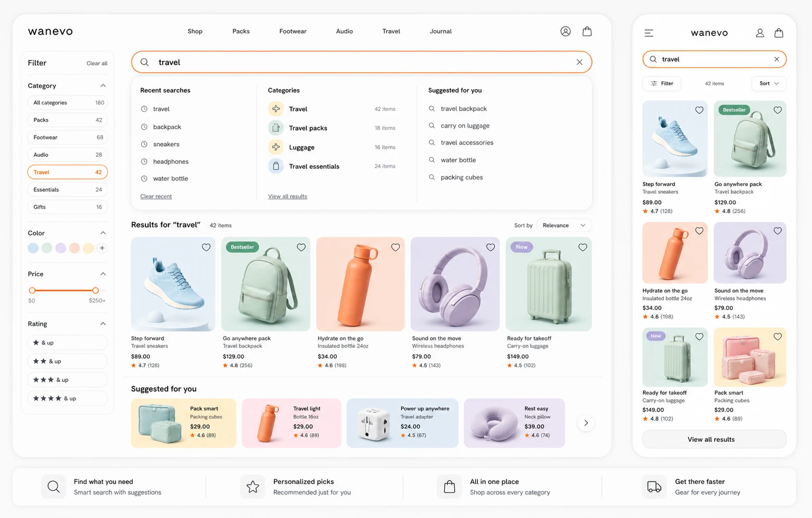The width and height of the screenshot is (812, 518).
Task: Open the Packs navigation menu item
Action: click(x=241, y=32)
